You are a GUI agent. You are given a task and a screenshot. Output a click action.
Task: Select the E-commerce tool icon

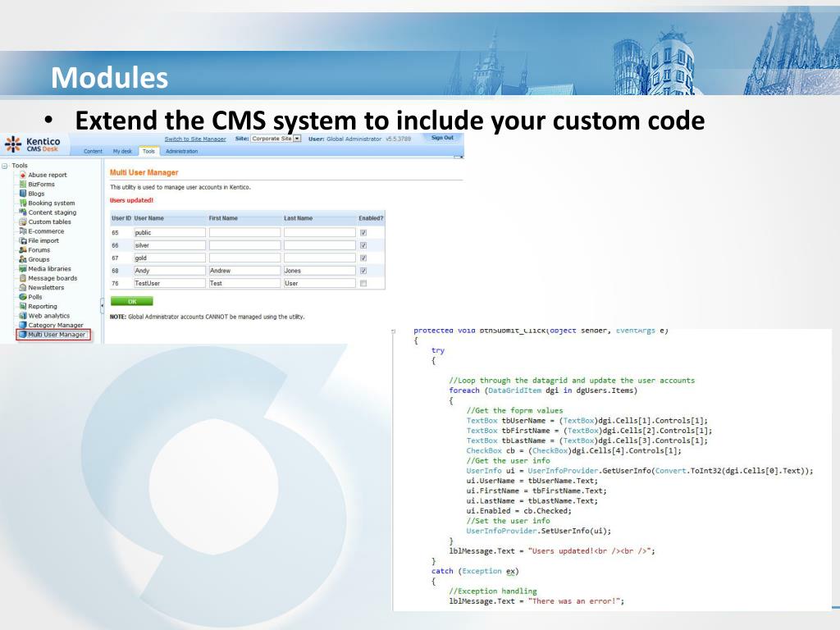point(22,231)
